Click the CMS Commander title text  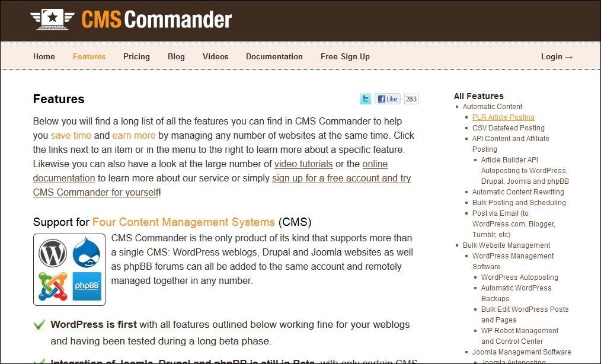coord(156,20)
